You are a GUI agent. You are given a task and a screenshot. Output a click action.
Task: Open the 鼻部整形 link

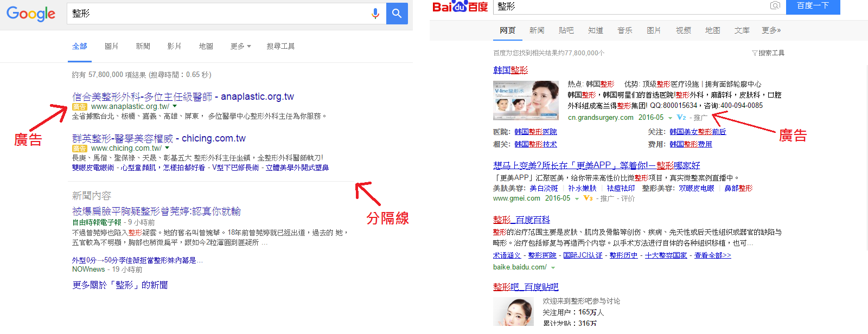pos(738,189)
